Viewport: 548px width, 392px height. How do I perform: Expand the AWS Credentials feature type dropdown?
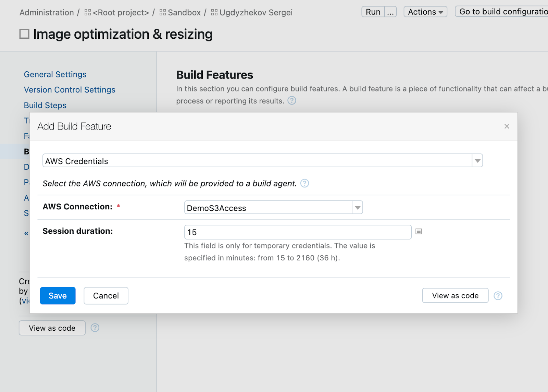point(477,161)
